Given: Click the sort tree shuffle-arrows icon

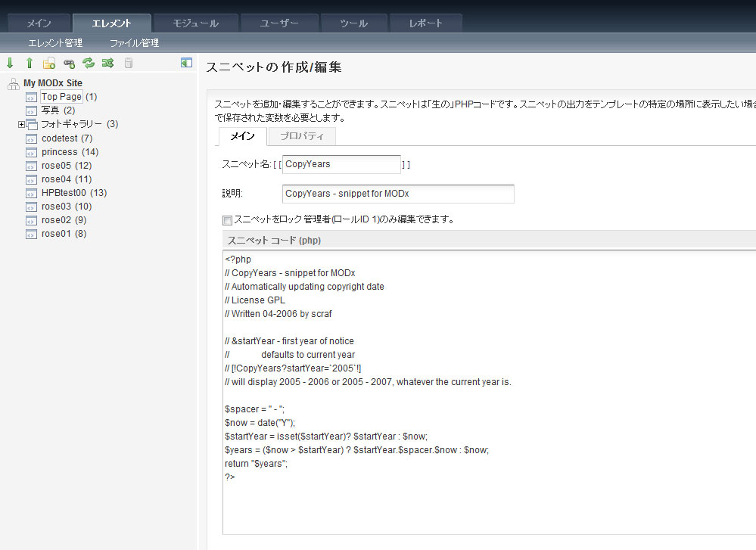Looking at the screenshot, I should [x=107, y=64].
